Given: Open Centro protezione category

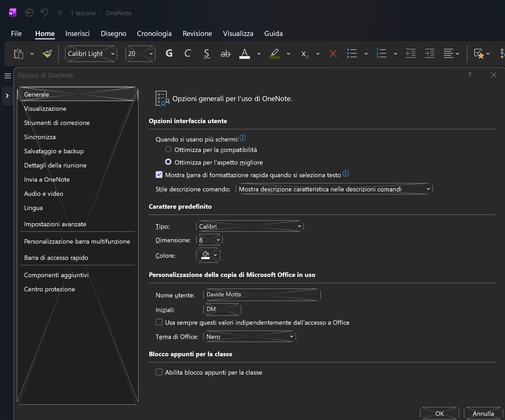Looking at the screenshot, I should tap(78, 289).
